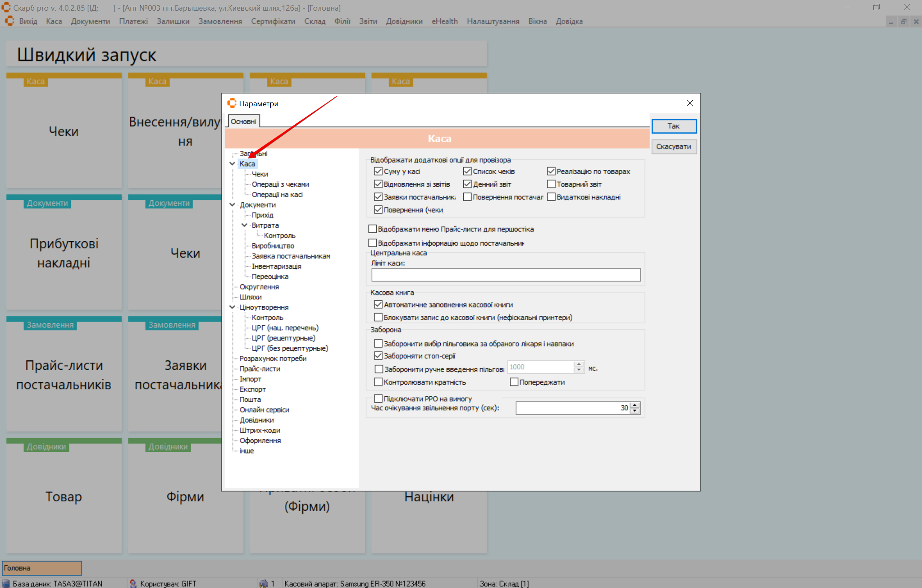Viewport: 922px width, 588px height.
Task: Click the user icon next to Користувач: GIFT
Action: click(x=133, y=583)
